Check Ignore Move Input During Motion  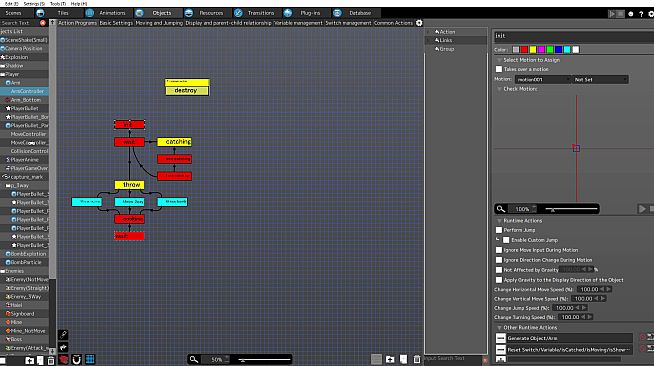tap(499, 250)
